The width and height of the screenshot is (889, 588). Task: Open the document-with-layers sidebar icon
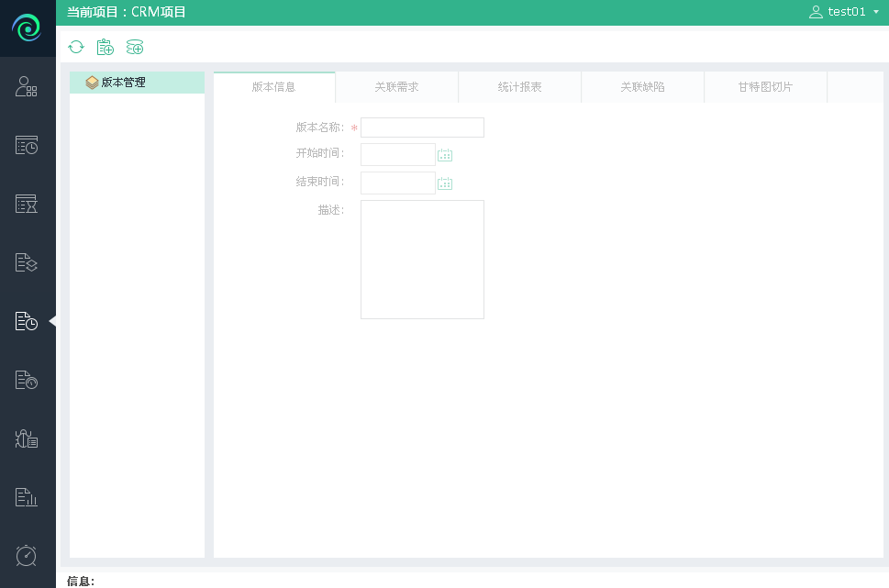point(26,262)
